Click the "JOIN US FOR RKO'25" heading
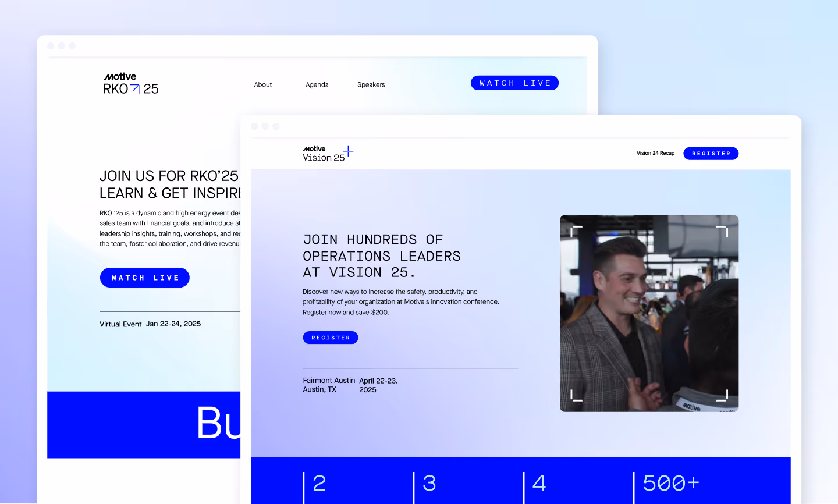 pyautogui.click(x=170, y=184)
